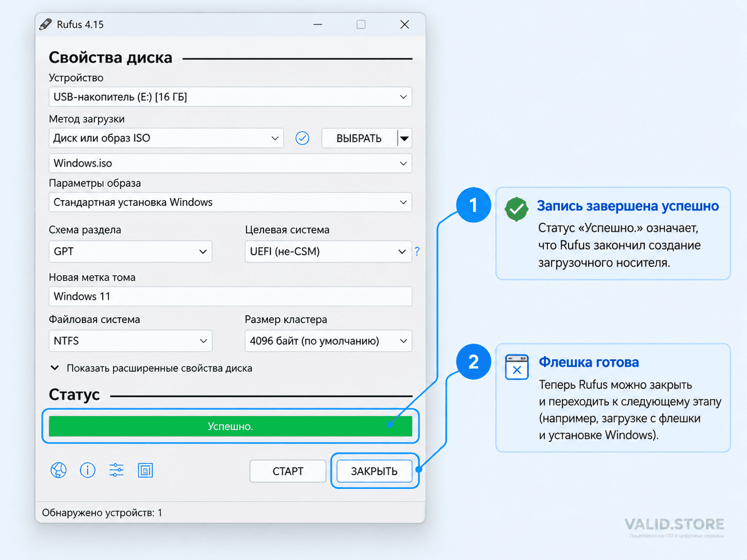Minimize the Rufus window
Viewport: 747px width, 560px height.
pyautogui.click(x=318, y=24)
